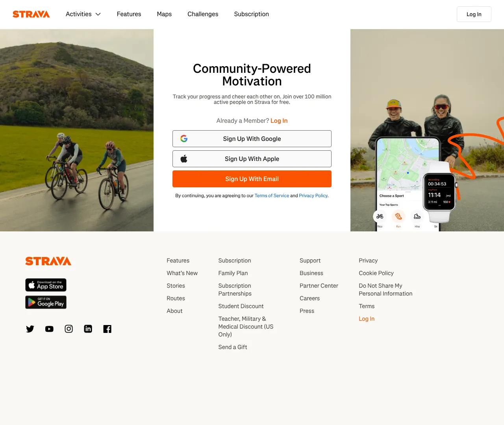Open Strava's YouTube channel icon
Image resolution: width=504 pixels, height=425 pixels.
point(49,329)
